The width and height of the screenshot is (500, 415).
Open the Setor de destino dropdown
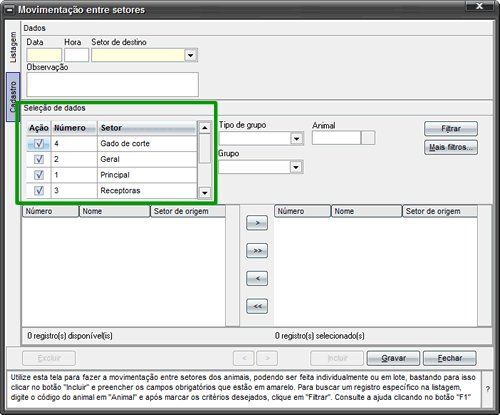(191, 55)
